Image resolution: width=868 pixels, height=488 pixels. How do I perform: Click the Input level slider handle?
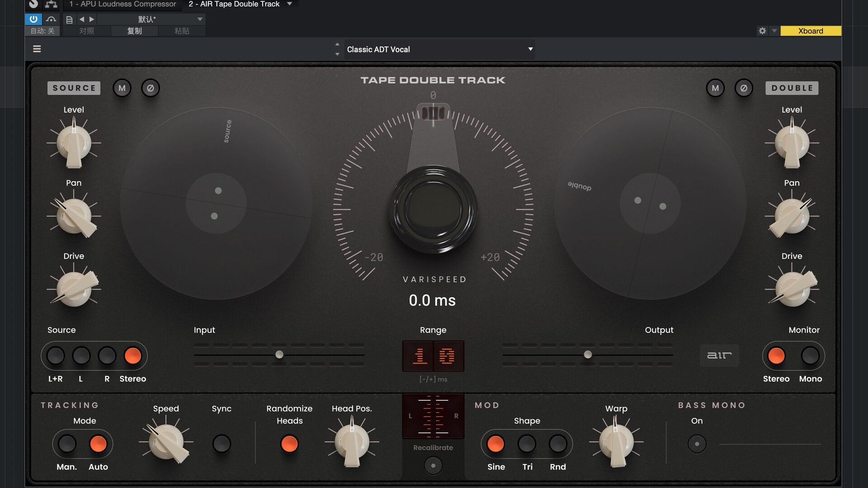pos(280,355)
